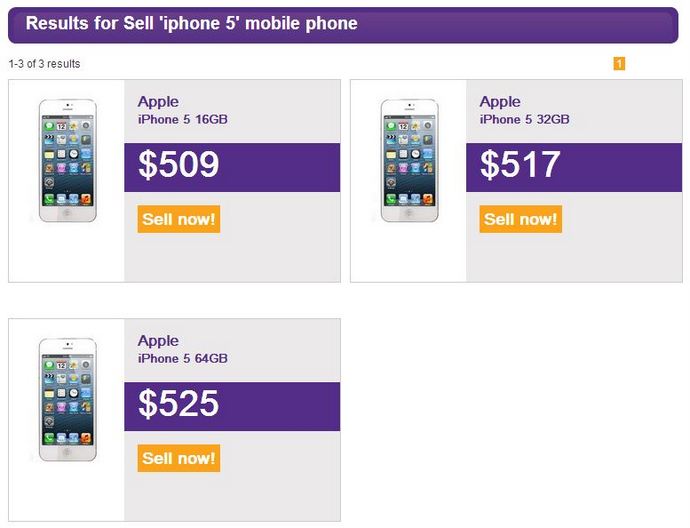The height and width of the screenshot is (528, 690).
Task: Click the grey card area below 32GB Sell now
Action: [x=574, y=257]
